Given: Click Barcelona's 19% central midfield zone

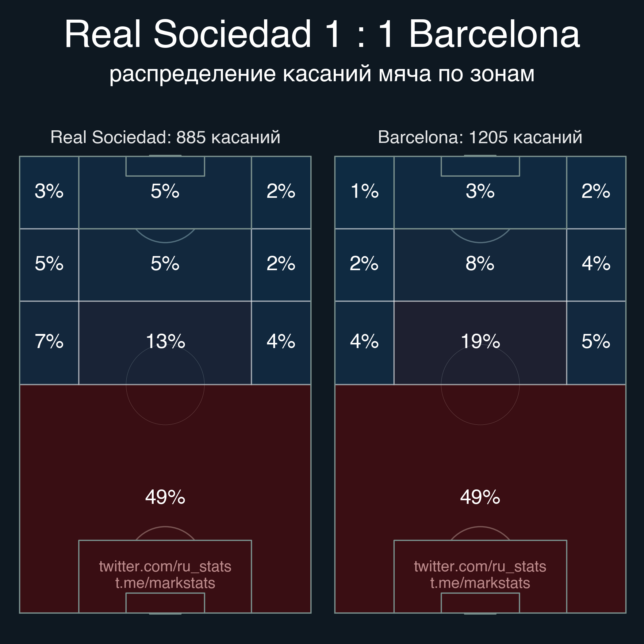Looking at the screenshot, I should pyautogui.click(x=480, y=343).
